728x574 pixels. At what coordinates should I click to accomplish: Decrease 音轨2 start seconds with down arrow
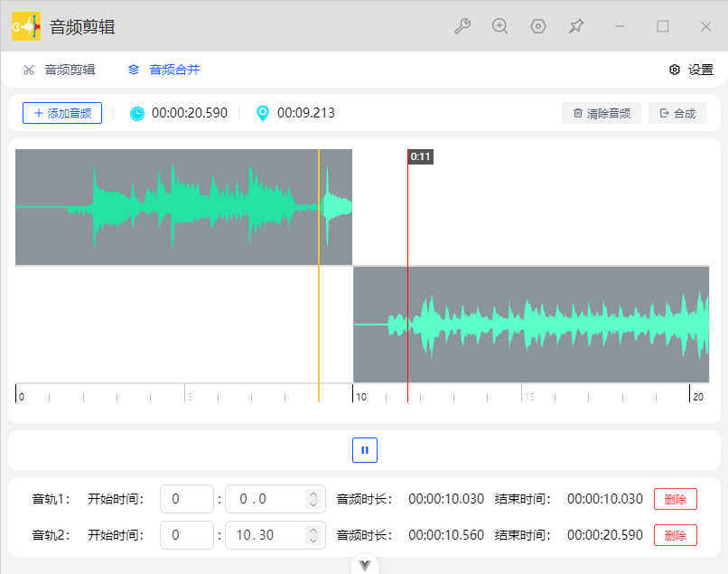pyautogui.click(x=313, y=540)
